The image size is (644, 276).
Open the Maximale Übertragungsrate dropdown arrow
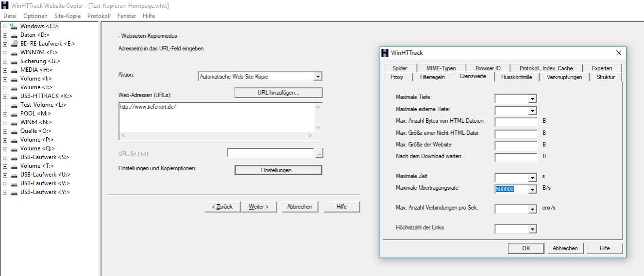coord(533,190)
